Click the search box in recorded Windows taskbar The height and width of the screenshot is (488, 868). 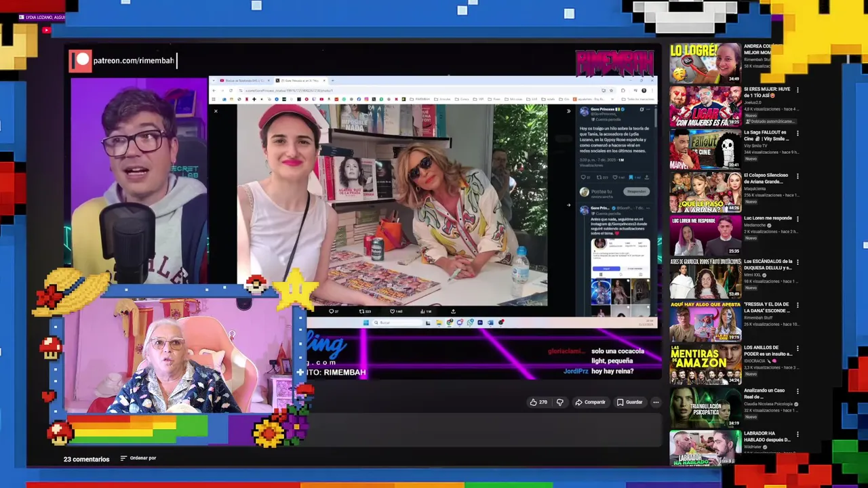[397, 323]
